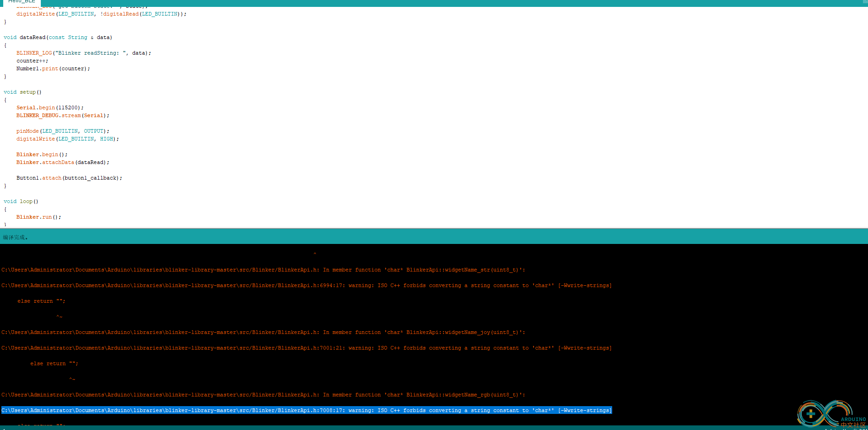Click the 'counter++;' code line
The width and height of the screenshot is (868, 430).
pyautogui.click(x=32, y=61)
